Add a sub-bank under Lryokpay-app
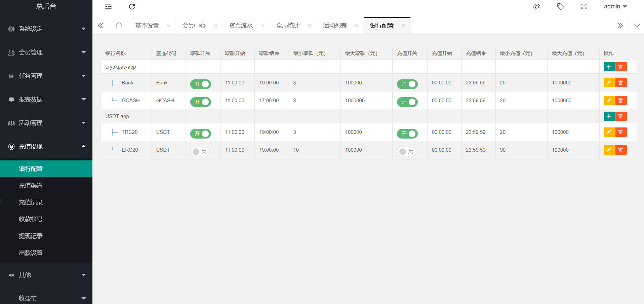The height and width of the screenshot is (304, 644). point(609,67)
